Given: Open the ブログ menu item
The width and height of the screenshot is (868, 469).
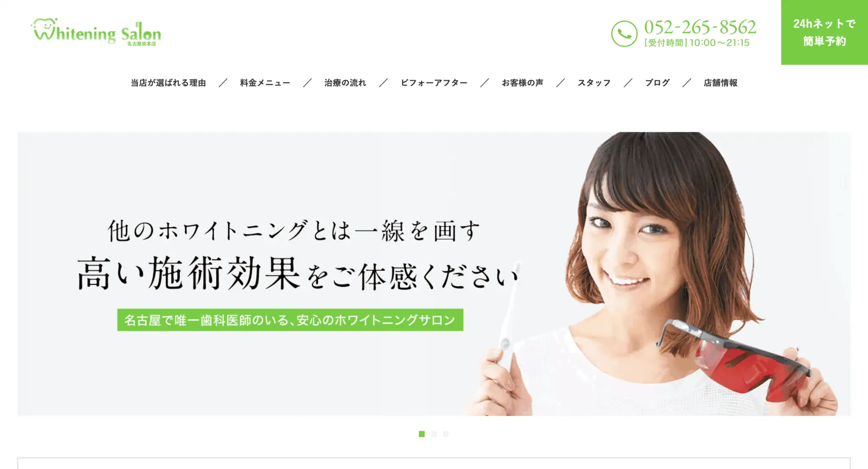Looking at the screenshot, I should pyautogui.click(x=657, y=83).
